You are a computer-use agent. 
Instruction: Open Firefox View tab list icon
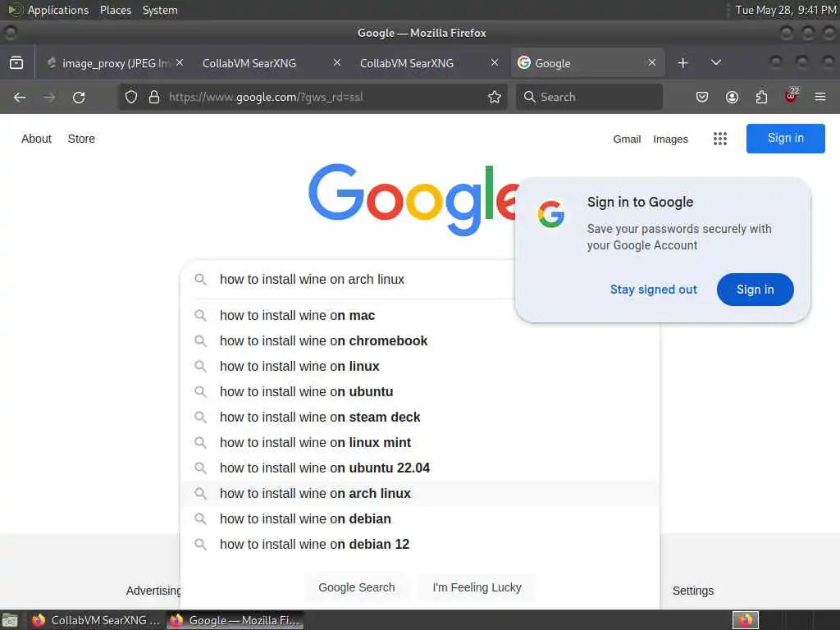16,63
